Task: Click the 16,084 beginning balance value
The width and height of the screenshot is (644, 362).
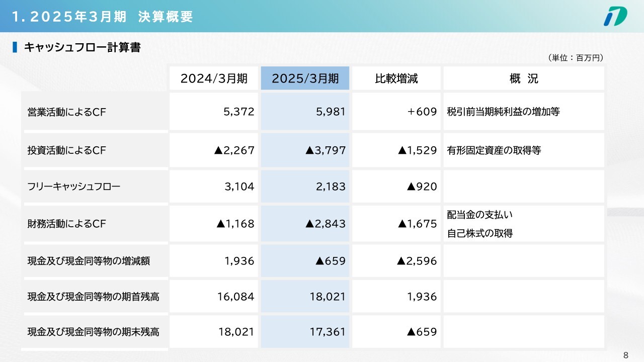Action: point(236,297)
